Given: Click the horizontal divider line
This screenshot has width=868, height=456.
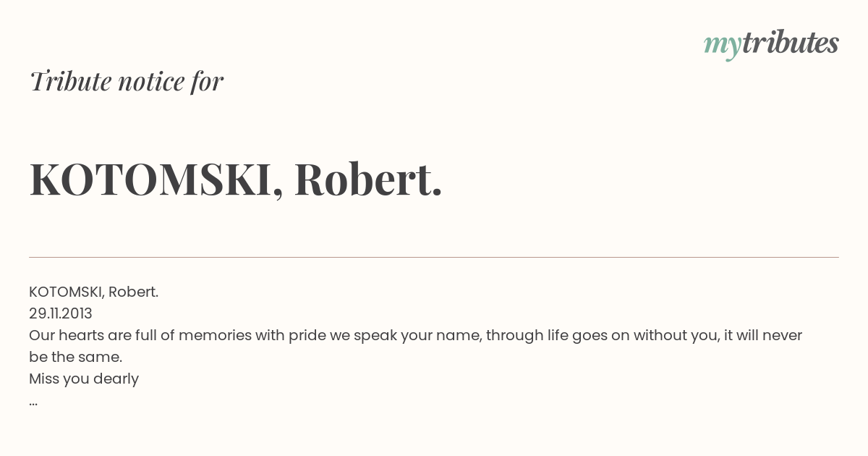Looking at the screenshot, I should [434, 257].
